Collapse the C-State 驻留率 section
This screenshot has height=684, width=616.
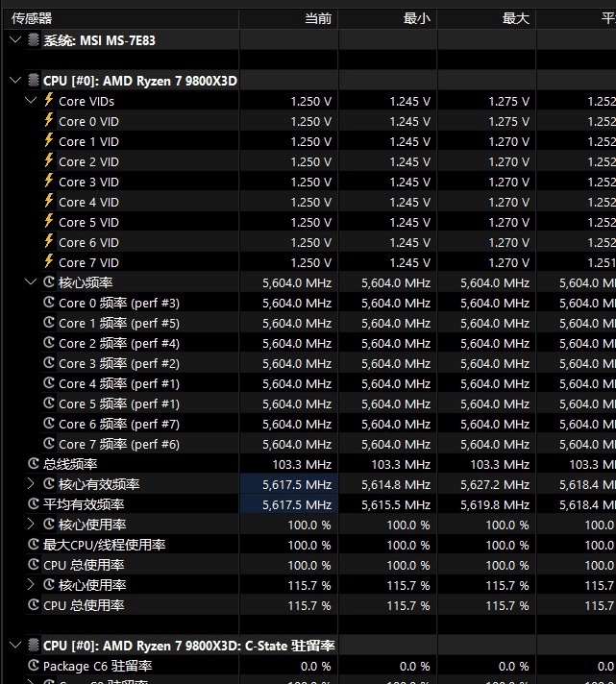[x=15, y=645]
